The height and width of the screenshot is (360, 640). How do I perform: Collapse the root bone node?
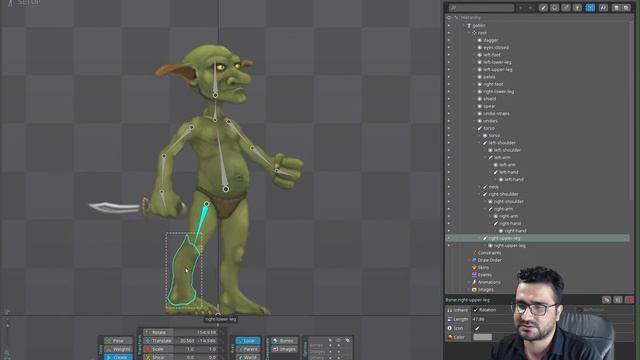pyautogui.click(x=469, y=33)
